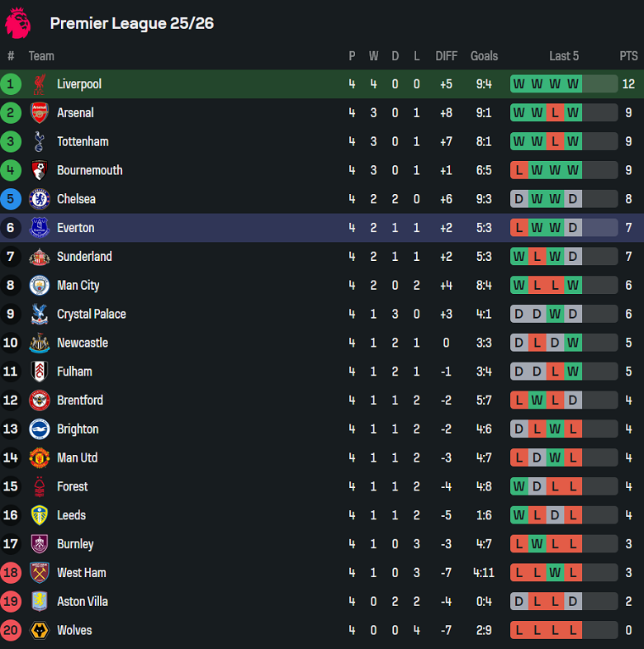Image resolution: width=644 pixels, height=649 pixels.
Task: Click the Wolves club crest
Action: pyautogui.click(x=39, y=631)
